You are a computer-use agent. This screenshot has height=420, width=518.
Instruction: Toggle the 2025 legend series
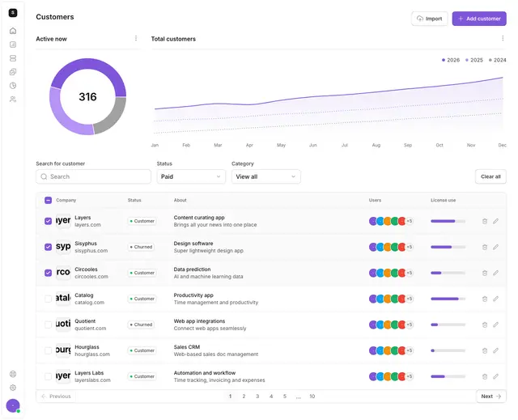point(474,60)
